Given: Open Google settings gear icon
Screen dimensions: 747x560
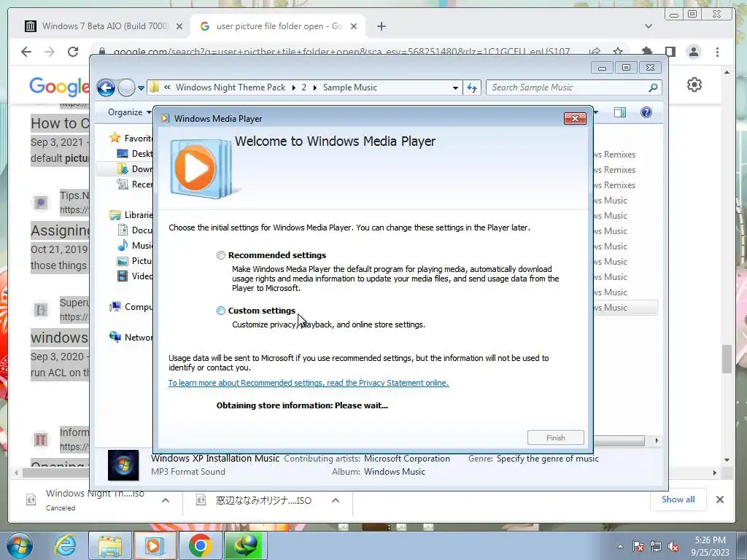Looking at the screenshot, I should point(694,85).
